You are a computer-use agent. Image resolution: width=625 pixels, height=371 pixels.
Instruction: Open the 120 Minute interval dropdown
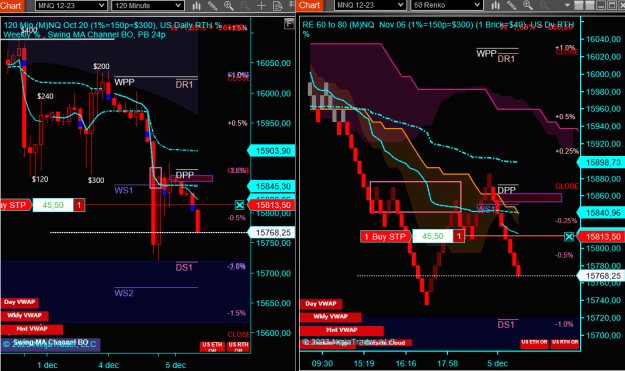(x=148, y=6)
